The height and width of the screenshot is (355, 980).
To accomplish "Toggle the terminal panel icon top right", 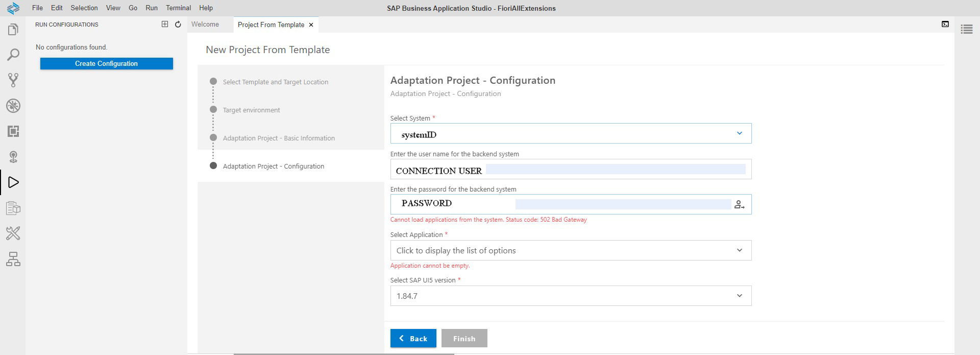I will click(945, 24).
